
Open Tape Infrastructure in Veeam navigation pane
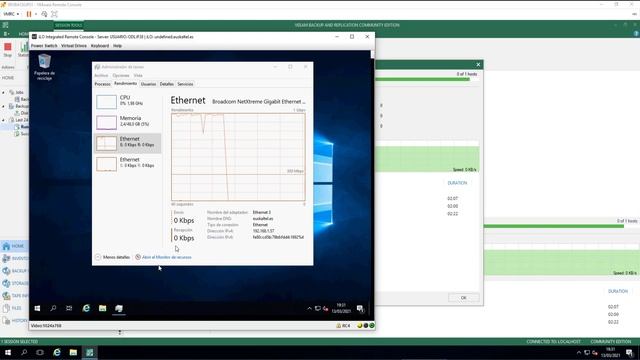click(14, 296)
